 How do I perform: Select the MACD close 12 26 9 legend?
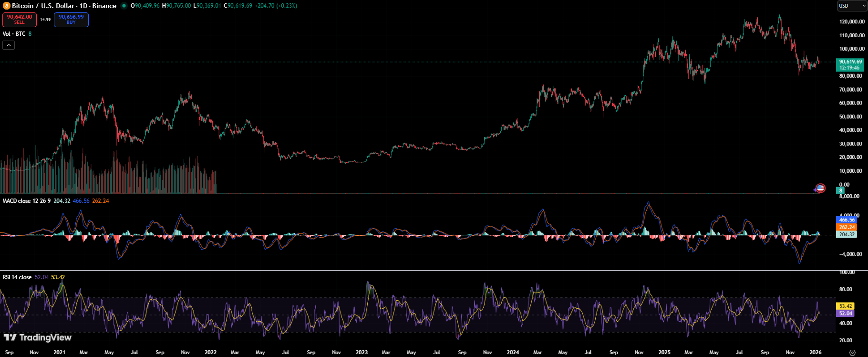(x=27, y=201)
